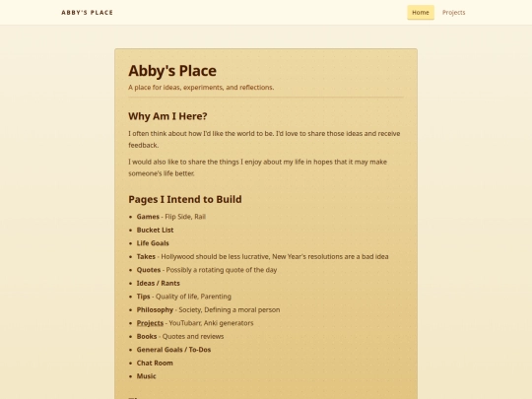
Task: Click the paragraph starting 'I would also like'
Action: [x=257, y=167]
